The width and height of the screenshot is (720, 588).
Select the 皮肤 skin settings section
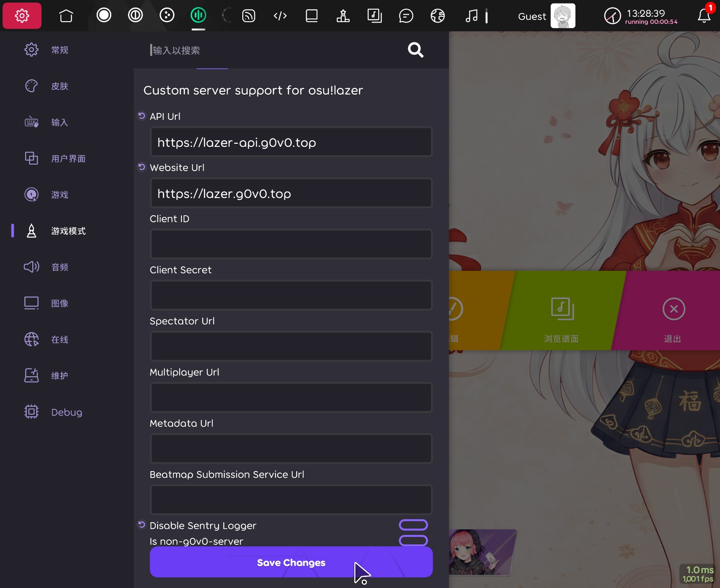click(x=59, y=86)
